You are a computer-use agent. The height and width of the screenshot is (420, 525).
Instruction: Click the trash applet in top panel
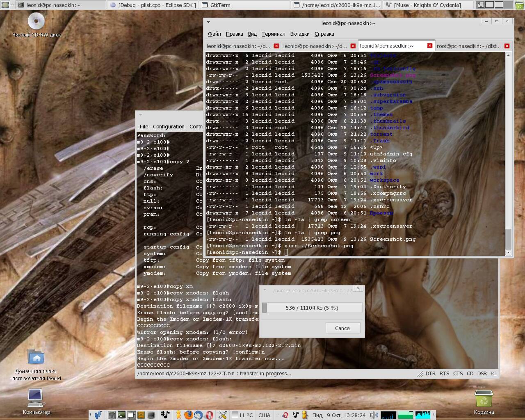pos(519,5)
